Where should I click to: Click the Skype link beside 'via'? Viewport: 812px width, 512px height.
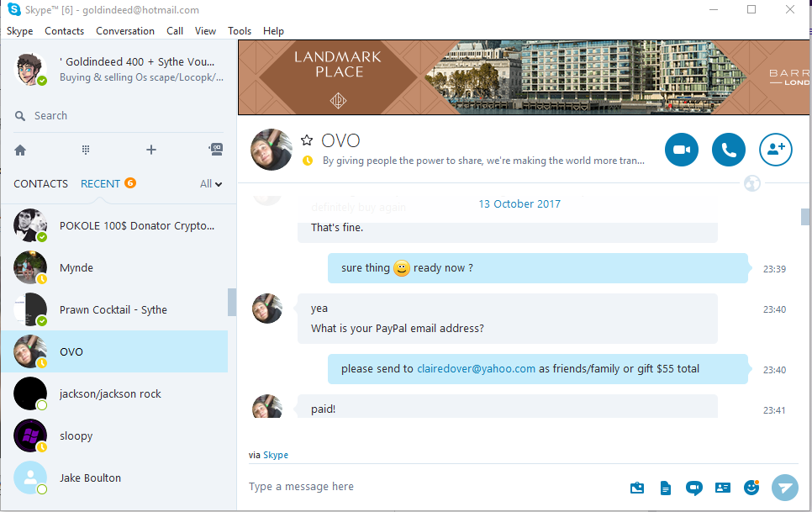tap(276, 455)
